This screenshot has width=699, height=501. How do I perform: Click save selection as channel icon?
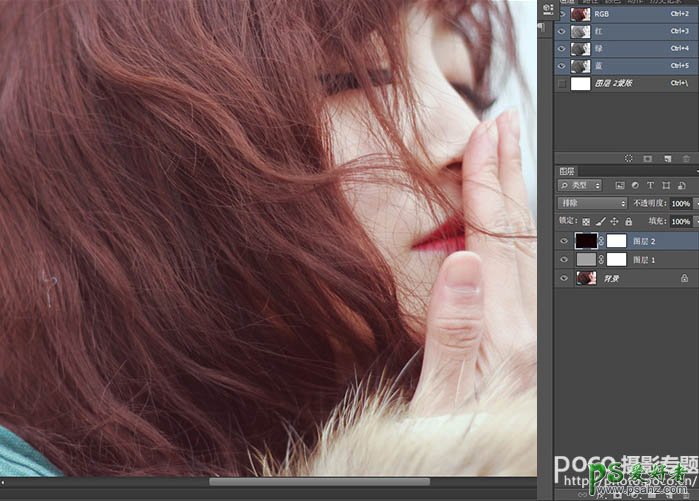tap(647, 158)
